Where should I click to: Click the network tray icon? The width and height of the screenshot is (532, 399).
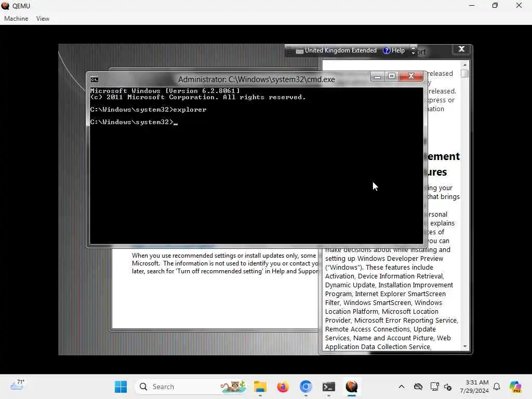434,387
